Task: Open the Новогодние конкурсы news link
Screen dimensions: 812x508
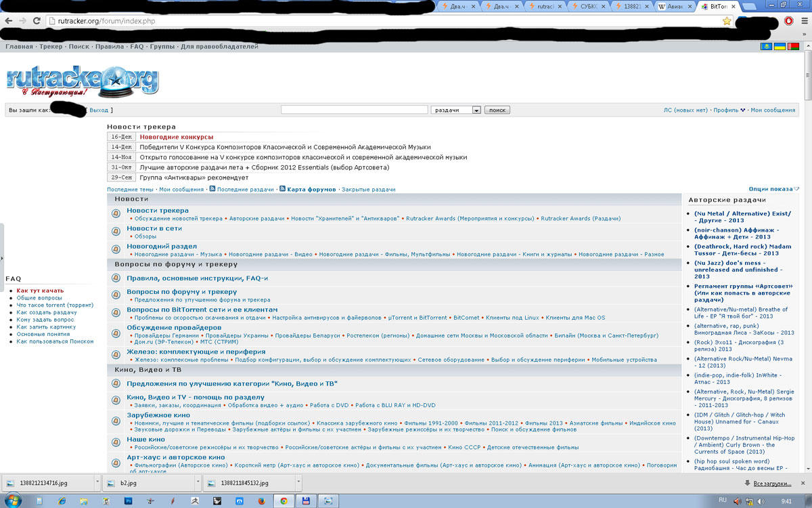Action: (x=177, y=137)
